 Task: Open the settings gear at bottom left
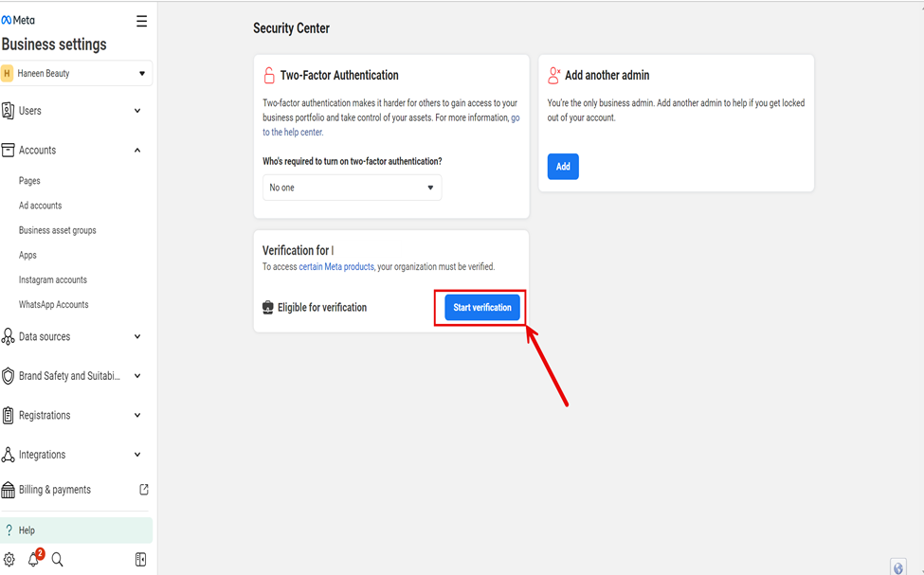tap(10, 559)
